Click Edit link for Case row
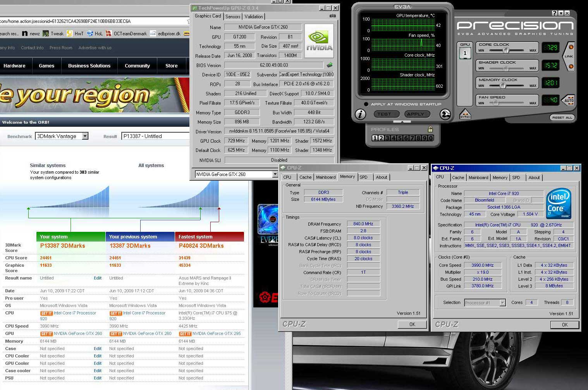588x390 pixels. pos(98,349)
